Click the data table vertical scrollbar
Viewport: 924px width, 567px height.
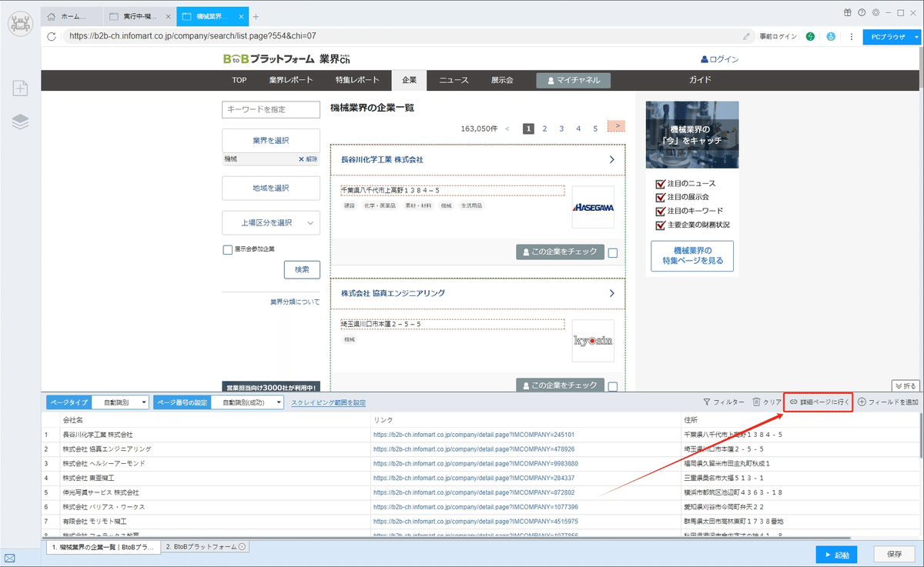pyautogui.click(x=921, y=435)
